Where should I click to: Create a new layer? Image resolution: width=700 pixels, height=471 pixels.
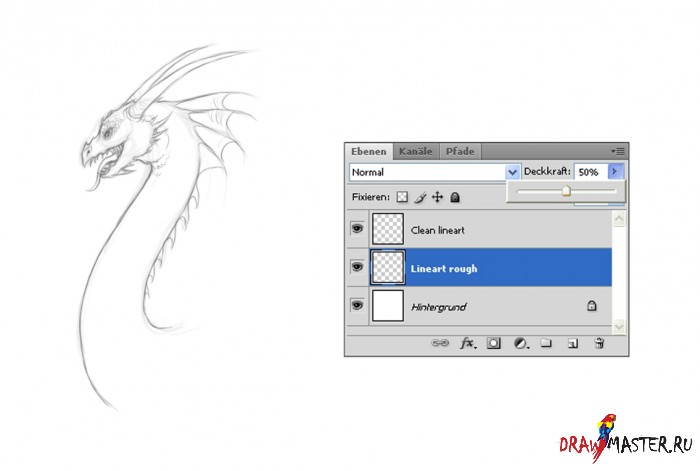click(x=573, y=343)
